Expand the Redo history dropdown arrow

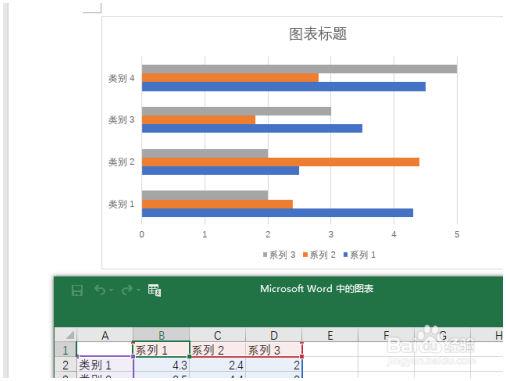coord(138,290)
